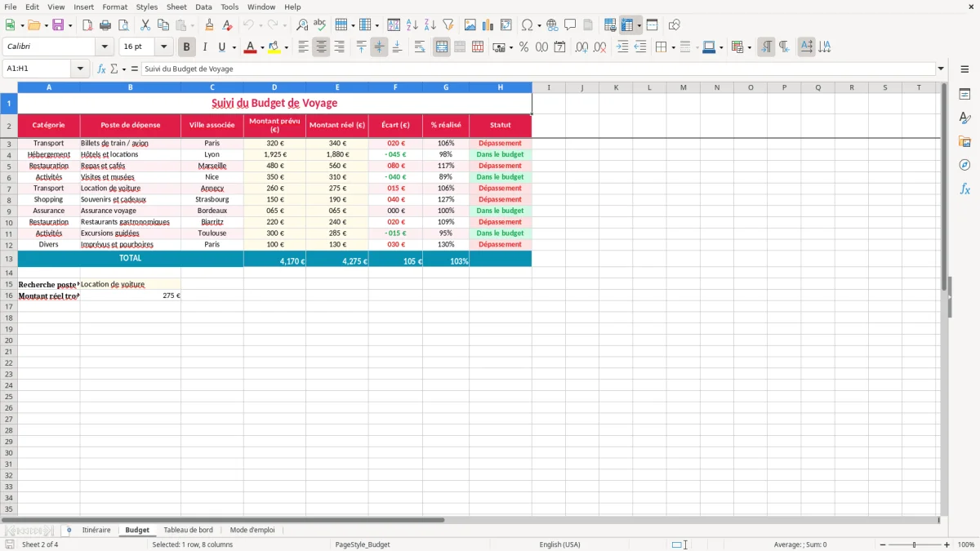Open borders dropdown arrow
980x551 pixels.
tap(673, 47)
